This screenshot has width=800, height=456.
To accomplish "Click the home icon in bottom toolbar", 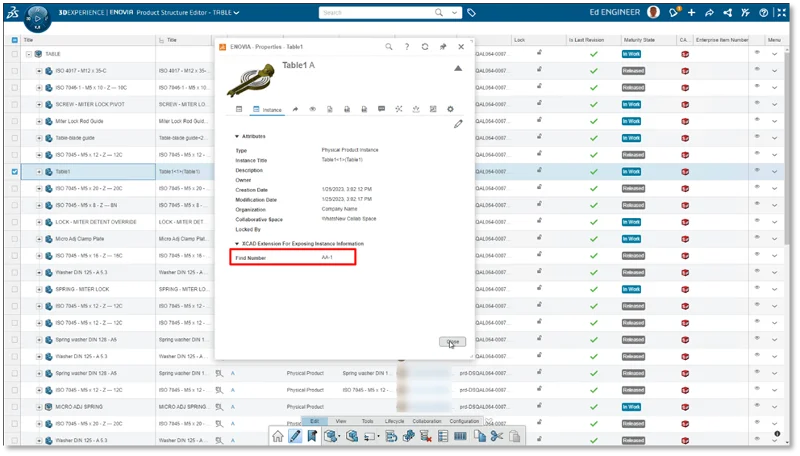I will coord(278,436).
